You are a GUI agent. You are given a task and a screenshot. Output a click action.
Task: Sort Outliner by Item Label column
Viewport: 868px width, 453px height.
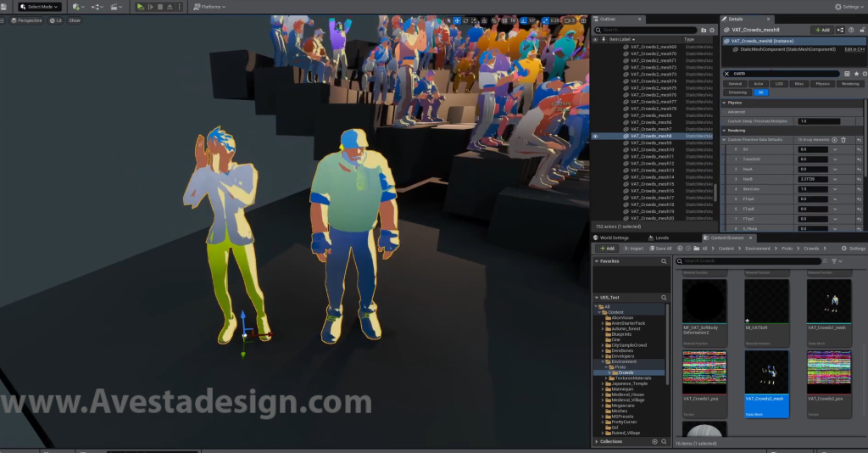(x=621, y=39)
